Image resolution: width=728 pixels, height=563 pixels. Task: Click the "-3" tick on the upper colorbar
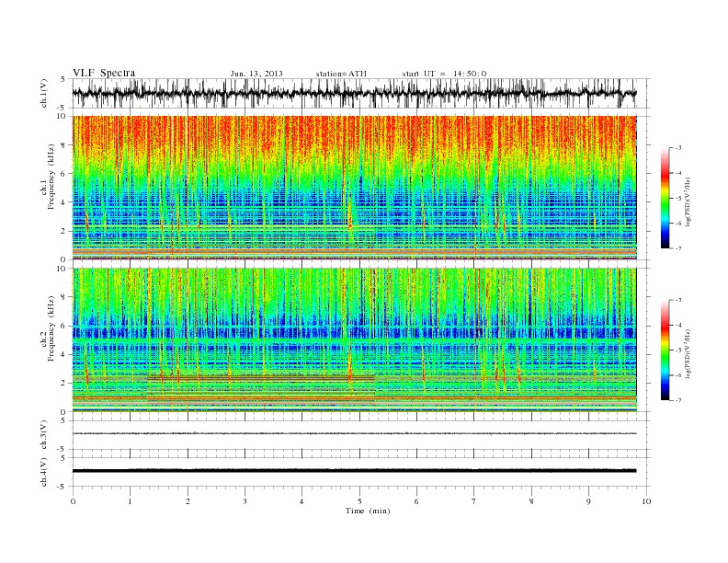[x=677, y=148]
